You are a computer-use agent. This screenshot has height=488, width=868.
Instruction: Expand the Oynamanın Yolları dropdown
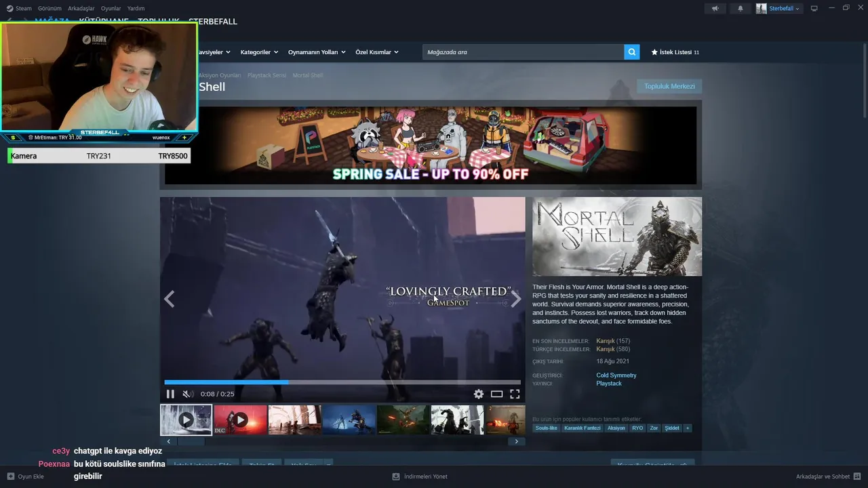tap(317, 52)
